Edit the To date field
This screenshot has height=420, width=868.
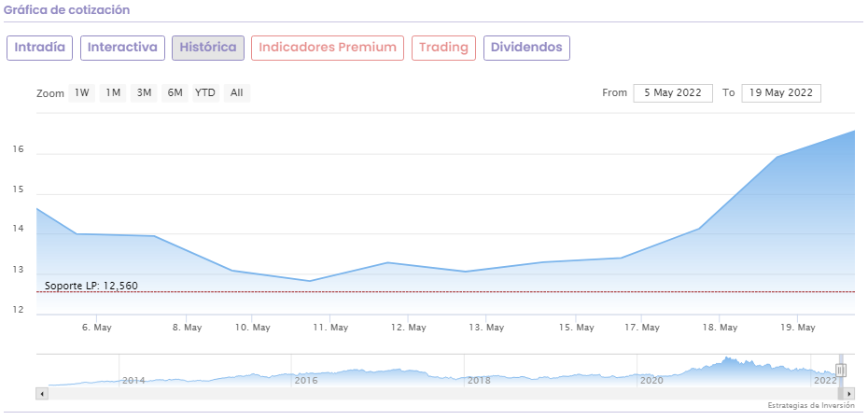click(781, 92)
